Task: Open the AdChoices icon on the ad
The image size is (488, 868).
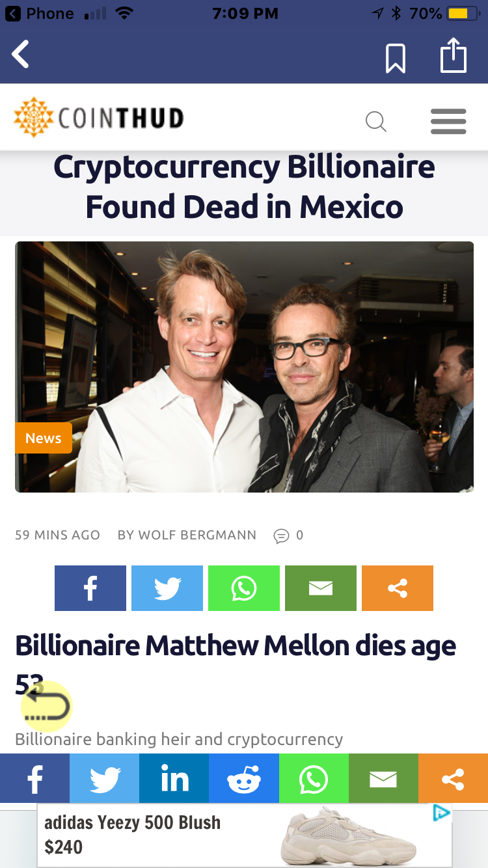Action: (442, 813)
